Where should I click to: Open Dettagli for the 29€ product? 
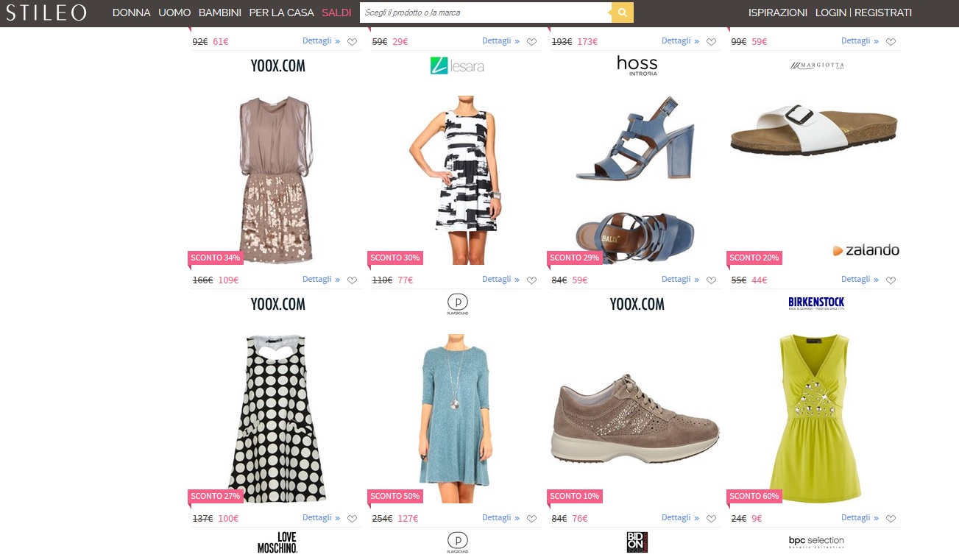(x=500, y=41)
